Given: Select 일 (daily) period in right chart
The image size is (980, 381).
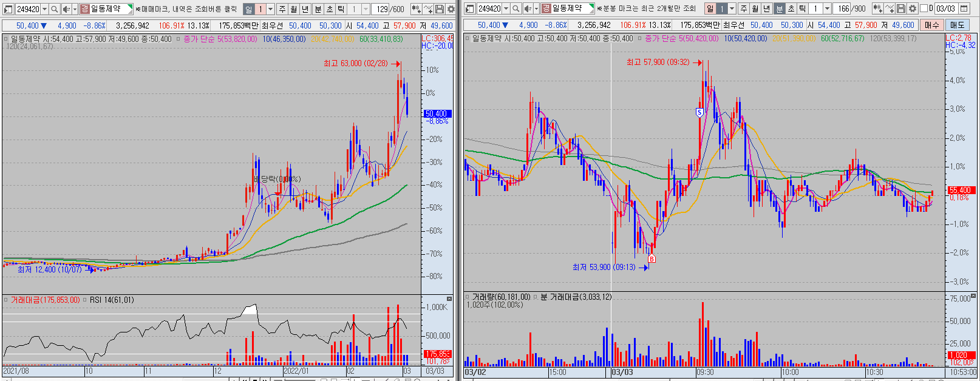Looking at the screenshot, I should coord(710,9).
